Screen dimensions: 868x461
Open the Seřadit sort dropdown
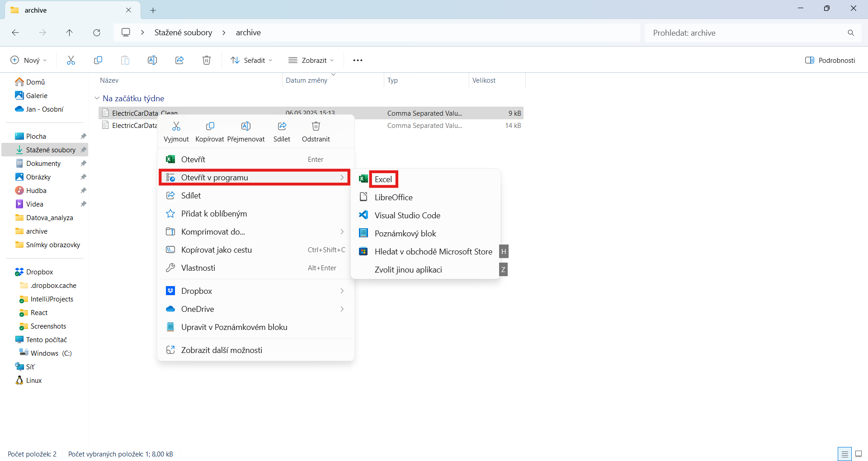pyautogui.click(x=251, y=60)
